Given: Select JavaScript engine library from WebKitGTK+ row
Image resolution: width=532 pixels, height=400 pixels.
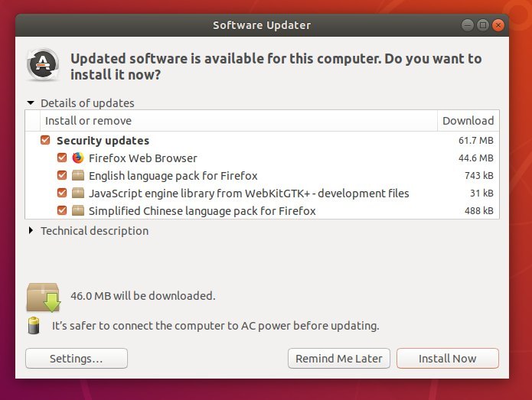Looking at the screenshot, I should (x=249, y=193).
